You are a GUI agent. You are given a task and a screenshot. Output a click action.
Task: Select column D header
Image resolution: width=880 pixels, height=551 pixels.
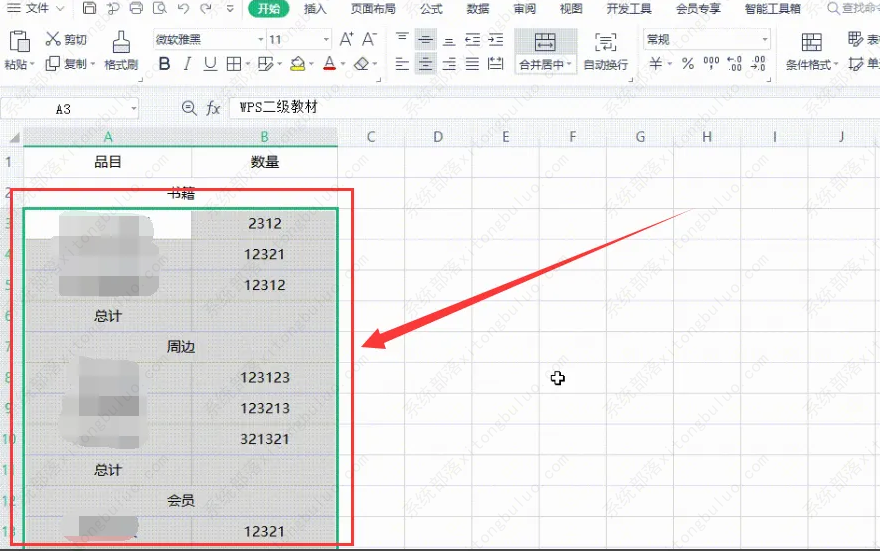pyautogui.click(x=438, y=137)
